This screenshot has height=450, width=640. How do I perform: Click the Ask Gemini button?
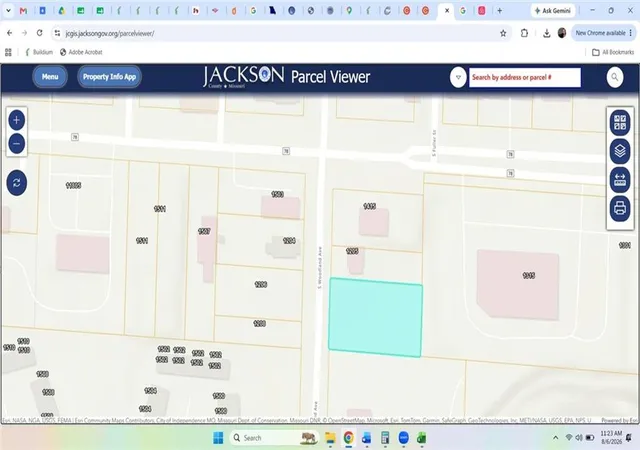[x=553, y=11]
